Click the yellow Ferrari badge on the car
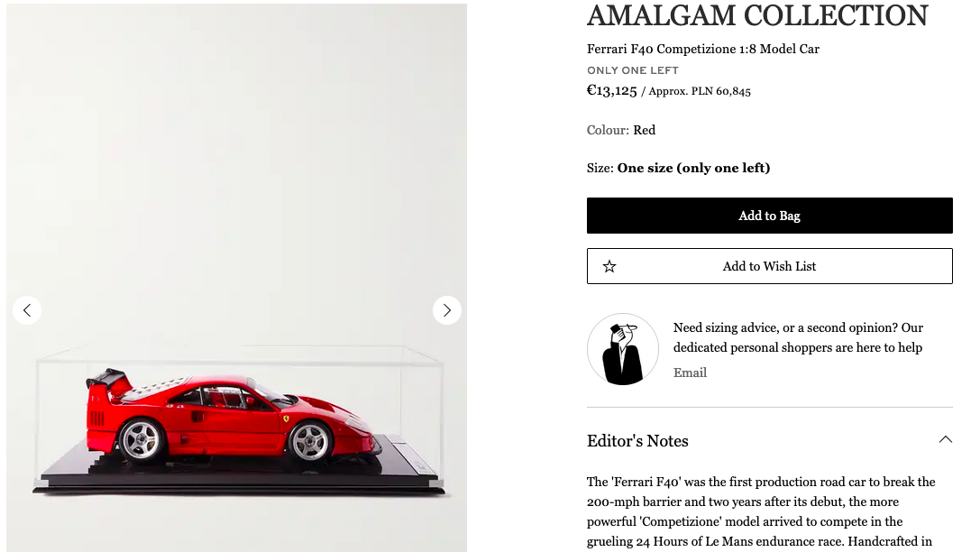 (x=286, y=419)
